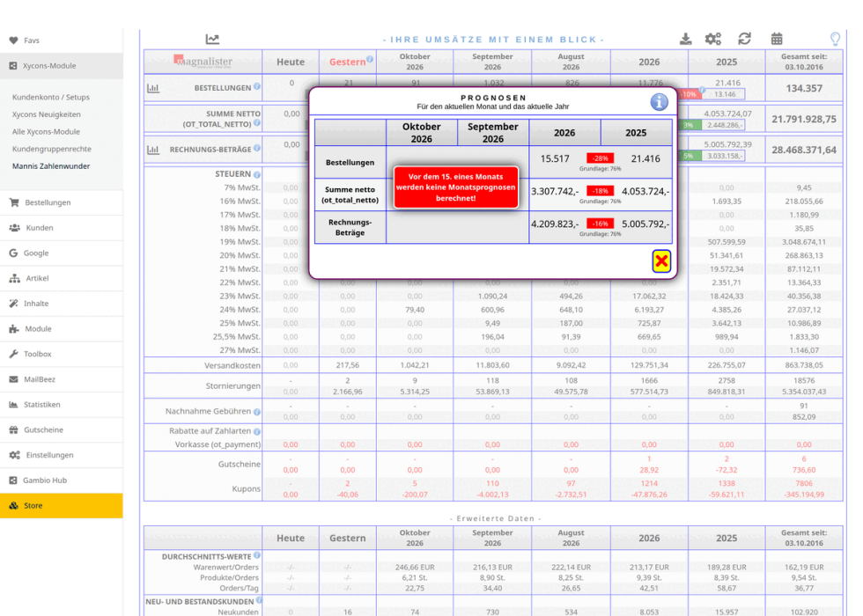Select Artikel in the sidebar
Screen dimensions: 863x616
click(62, 278)
